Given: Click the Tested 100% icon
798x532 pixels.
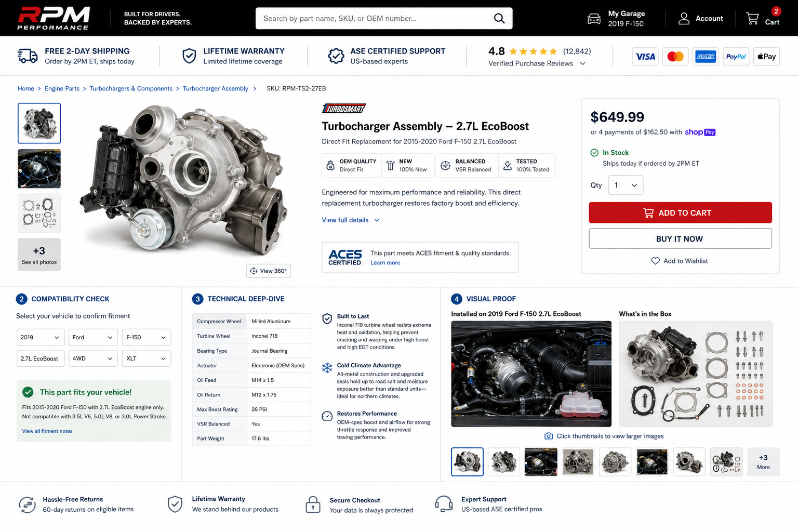Looking at the screenshot, I should point(508,166).
